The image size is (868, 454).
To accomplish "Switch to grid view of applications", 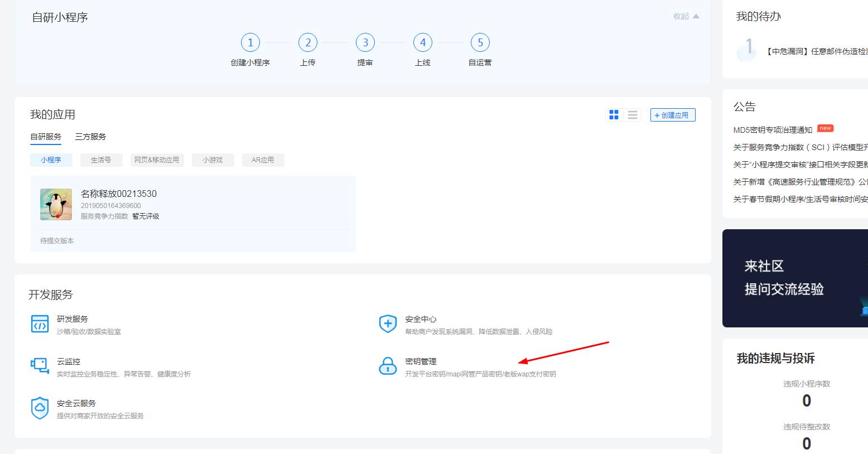I will pyautogui.click(x=614, y=114).
